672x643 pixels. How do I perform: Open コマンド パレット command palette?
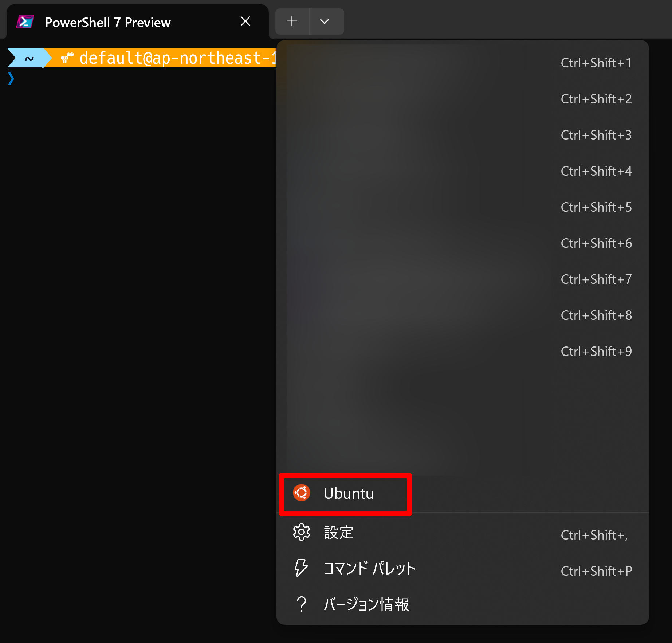point(463,569)
